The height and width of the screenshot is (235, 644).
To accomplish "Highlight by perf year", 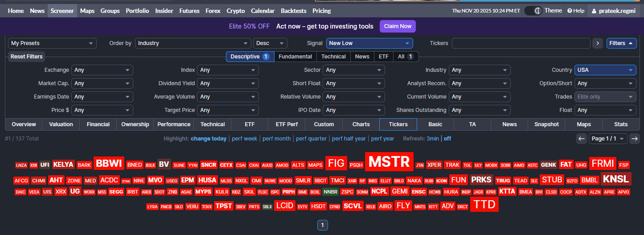I will (x=382, y=139).
